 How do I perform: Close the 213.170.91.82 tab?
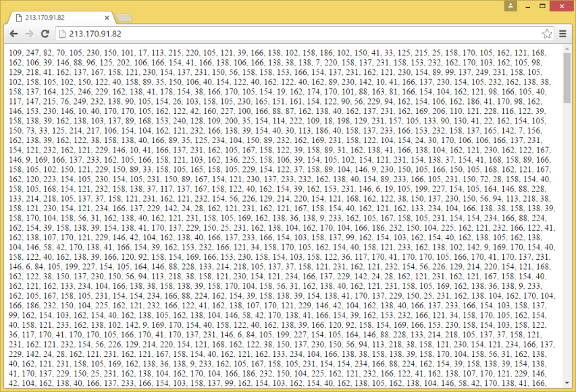pos(107,18)
